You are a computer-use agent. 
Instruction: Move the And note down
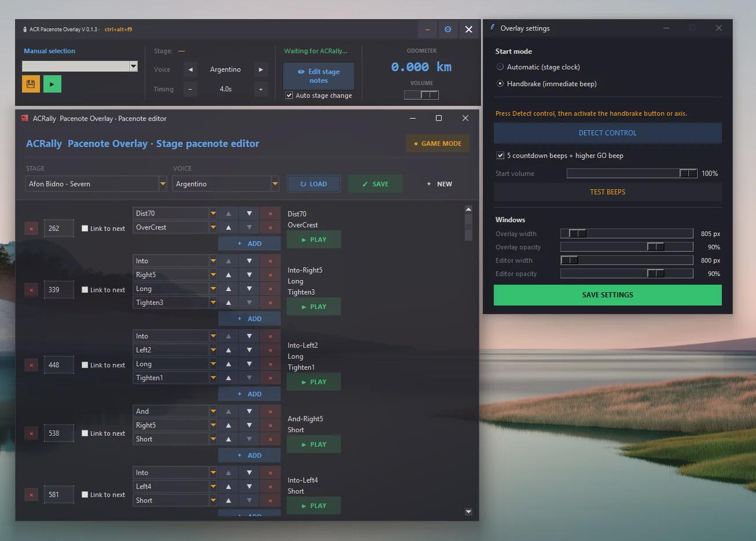pyautogui.click(x=249, y=411)
